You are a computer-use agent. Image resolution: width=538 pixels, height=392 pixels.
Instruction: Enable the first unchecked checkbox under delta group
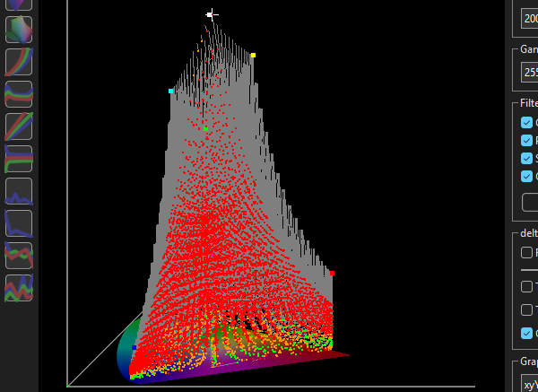(x=526, y=252)
